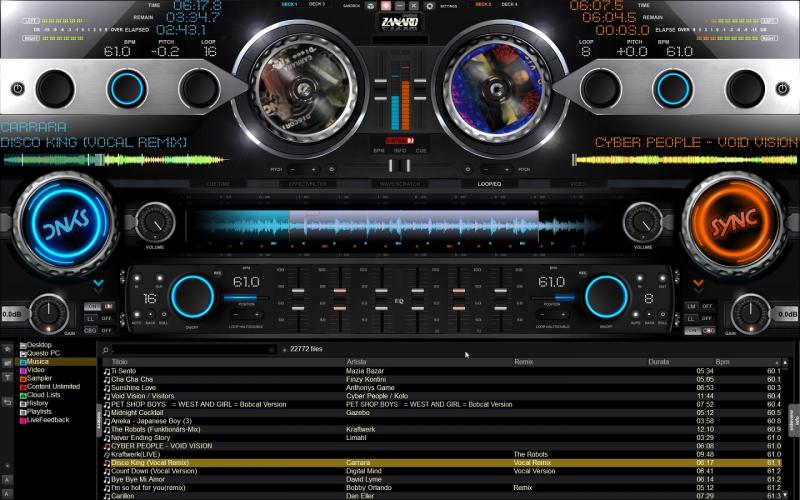Click the sandbox headphone icon in top bar
The width and height of the screenshot is (800, 500).
(x=371, y=6)
